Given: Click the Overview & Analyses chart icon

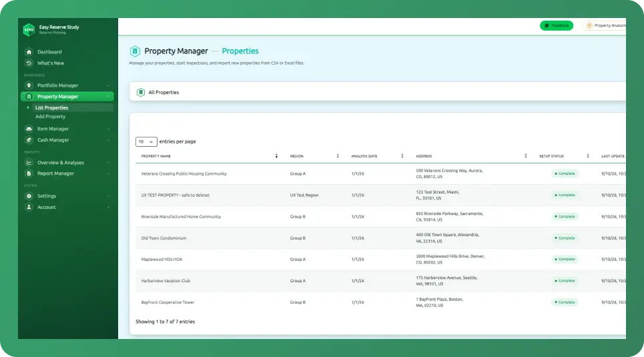Looking at the screenshot, I should click(29, 163).
